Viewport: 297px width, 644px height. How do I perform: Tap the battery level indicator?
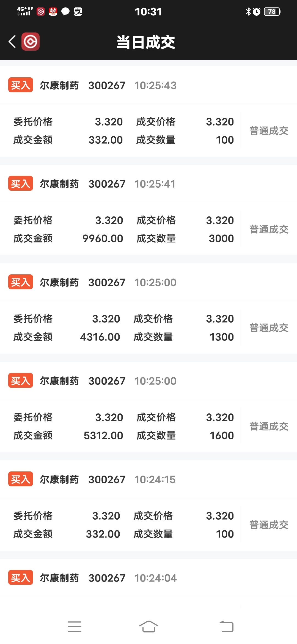coord(272,12)
